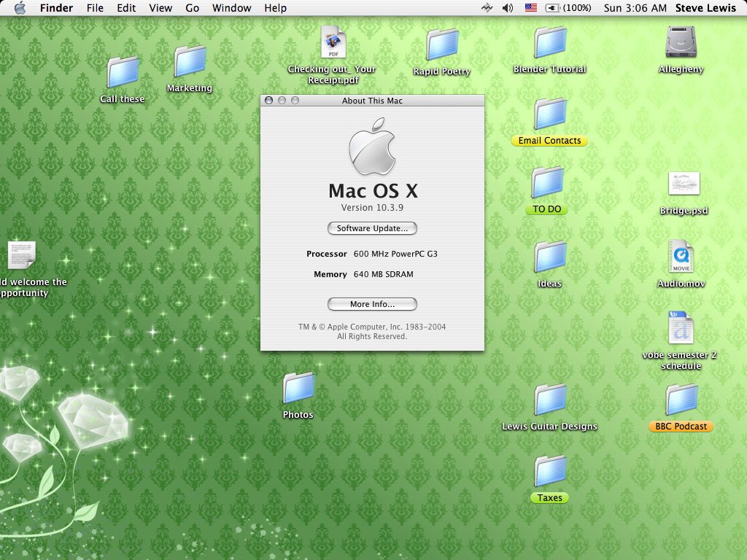The image size is (747, 560).
Task: Select the Ideas folder
Action: pos(550,257)
